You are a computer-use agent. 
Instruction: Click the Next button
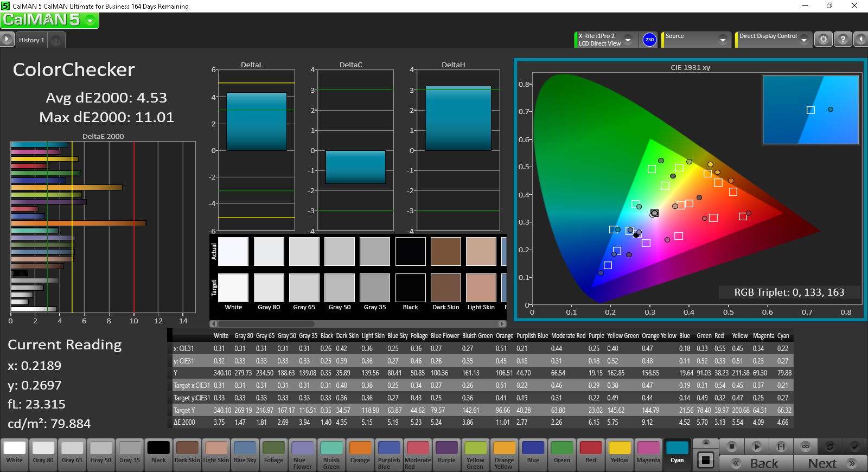click(x=830, y=463)
